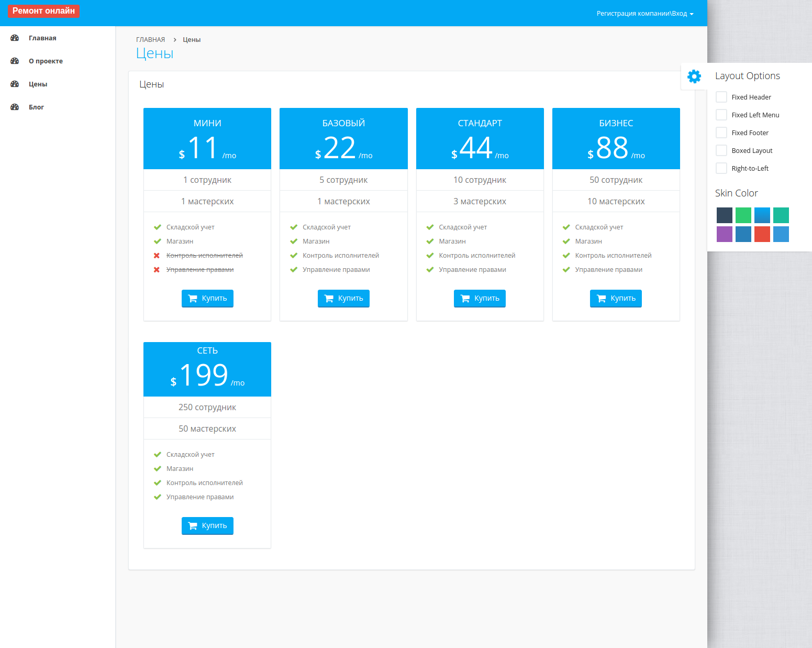Image resolution: width=812 pixels, height=648 pixels.
Task: Click the Ремонт онлайн logo
Action: point(43,11)
